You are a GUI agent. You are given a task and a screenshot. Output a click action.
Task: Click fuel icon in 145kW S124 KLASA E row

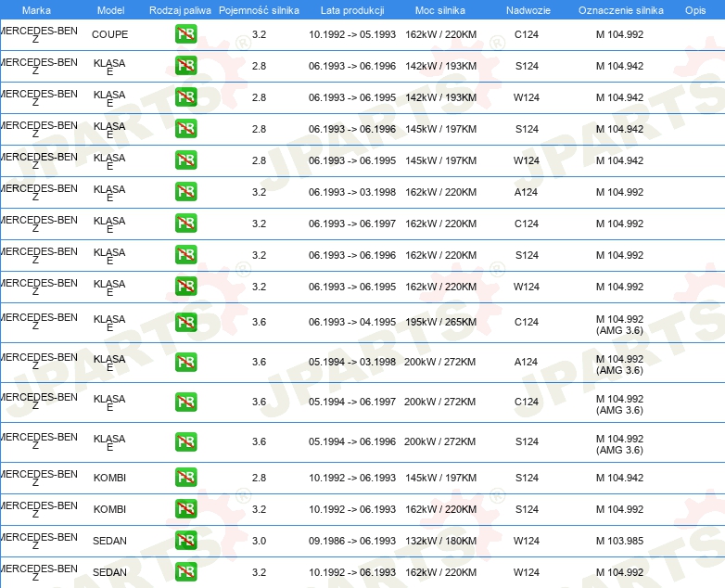click(x=185, y=129)
